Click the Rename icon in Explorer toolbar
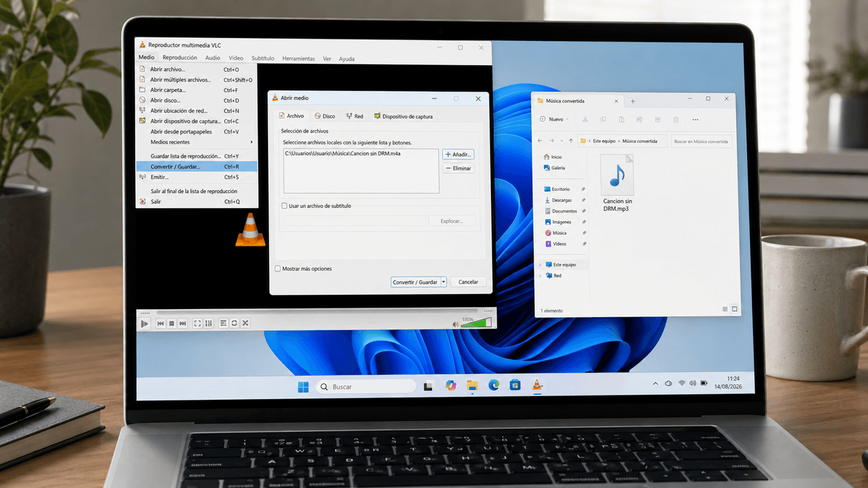This screenshot has height=488, width=868. pyautogui.click(x=639, y=119)
